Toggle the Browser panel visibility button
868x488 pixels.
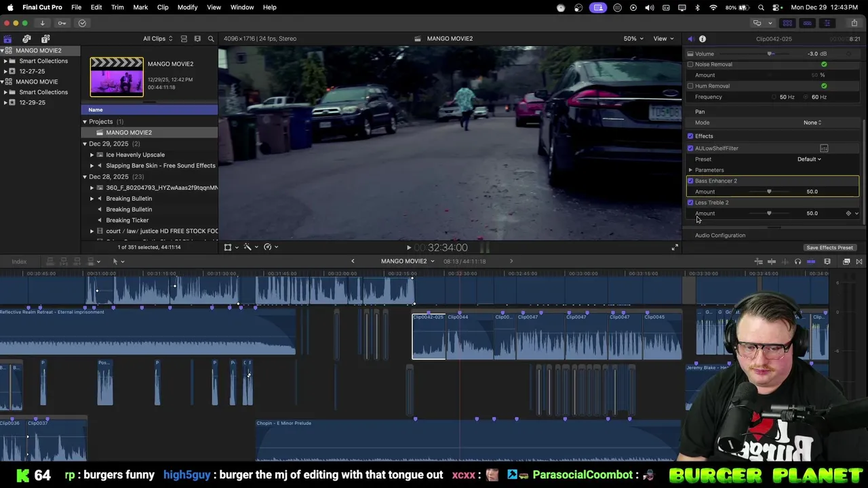tap(787, 23)
